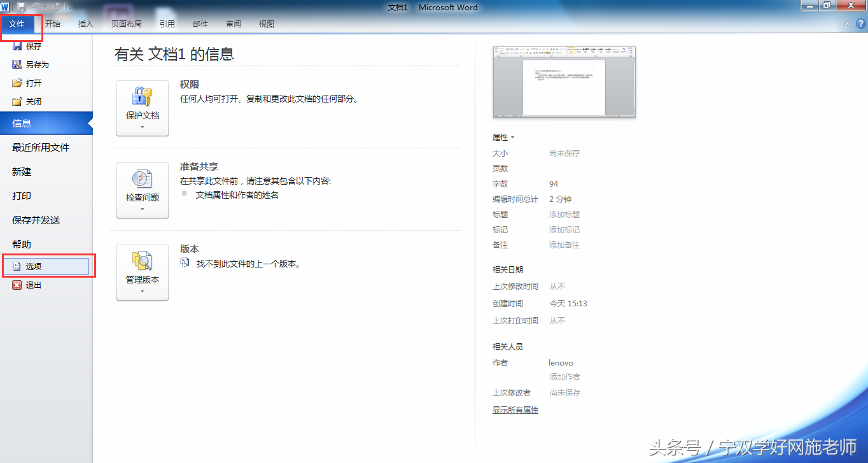Open the 页面布局 ribbon tab
The height and width of the screenshot is (463, 868).
tap(127, 24)
